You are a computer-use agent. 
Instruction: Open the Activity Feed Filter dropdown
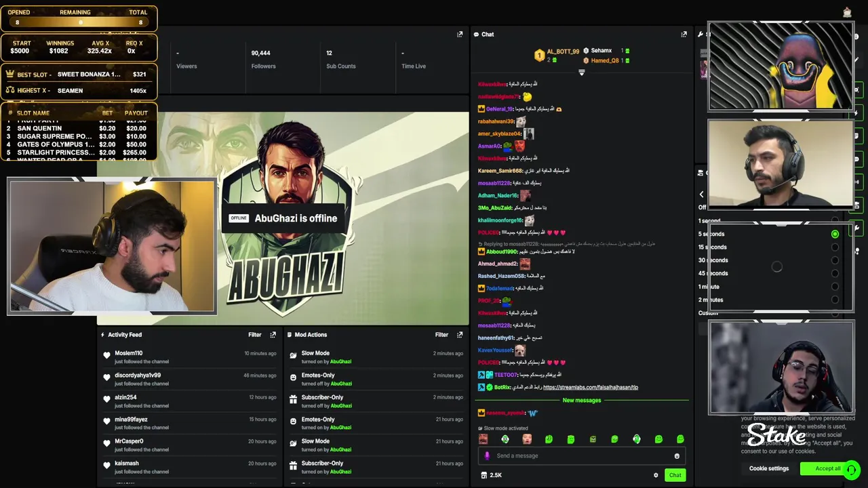point(254,335)
